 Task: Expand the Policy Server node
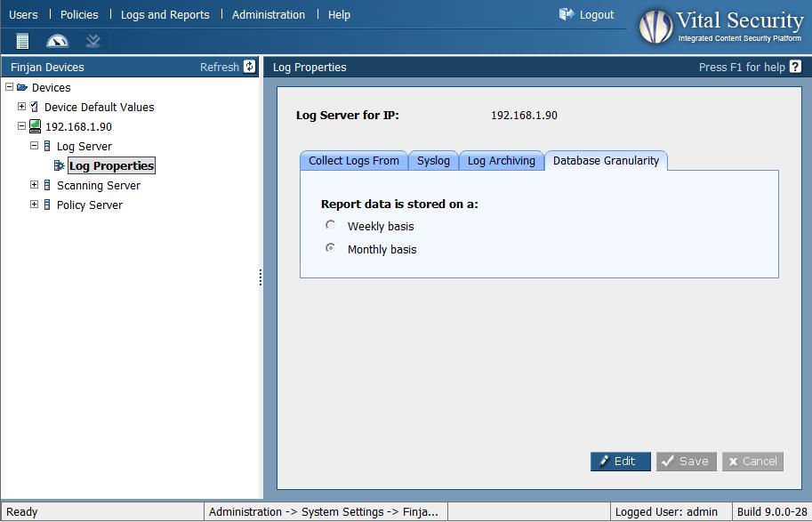[x=35, y=205]
